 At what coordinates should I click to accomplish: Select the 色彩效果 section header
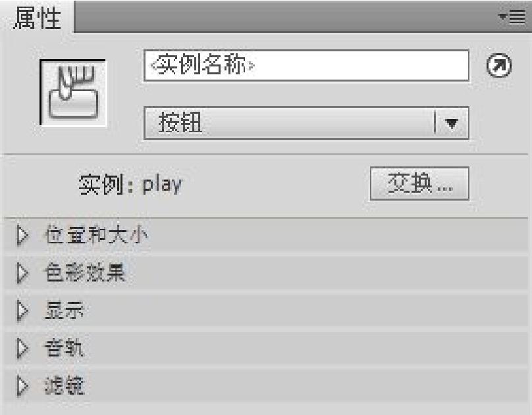pos(85,272)
